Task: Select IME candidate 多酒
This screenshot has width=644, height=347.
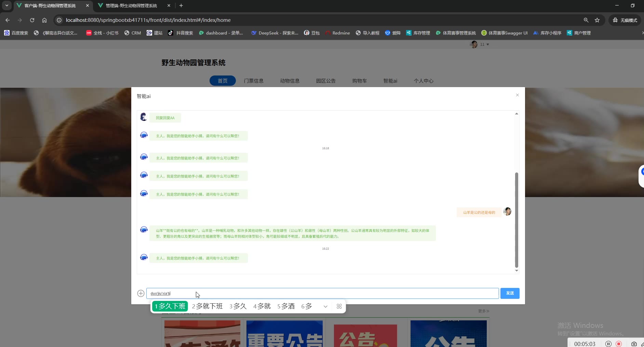Action: (x=286, y=306)
